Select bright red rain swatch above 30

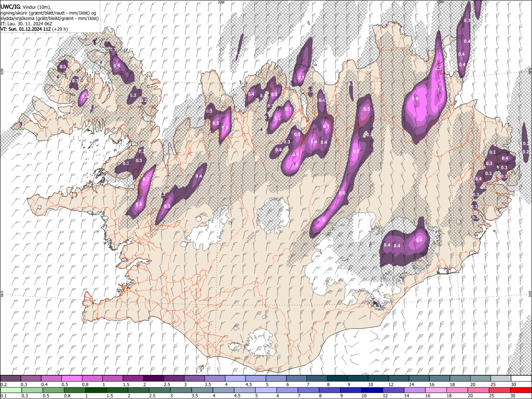(521, 390)
